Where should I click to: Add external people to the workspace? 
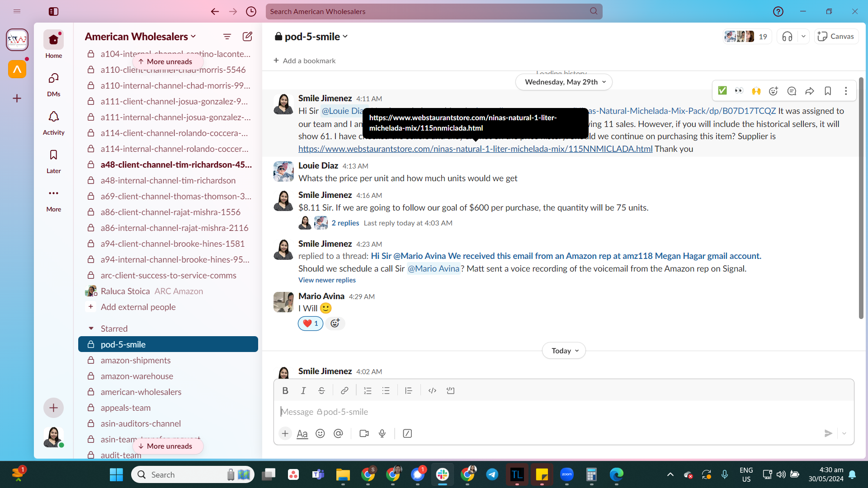(168, 307)
